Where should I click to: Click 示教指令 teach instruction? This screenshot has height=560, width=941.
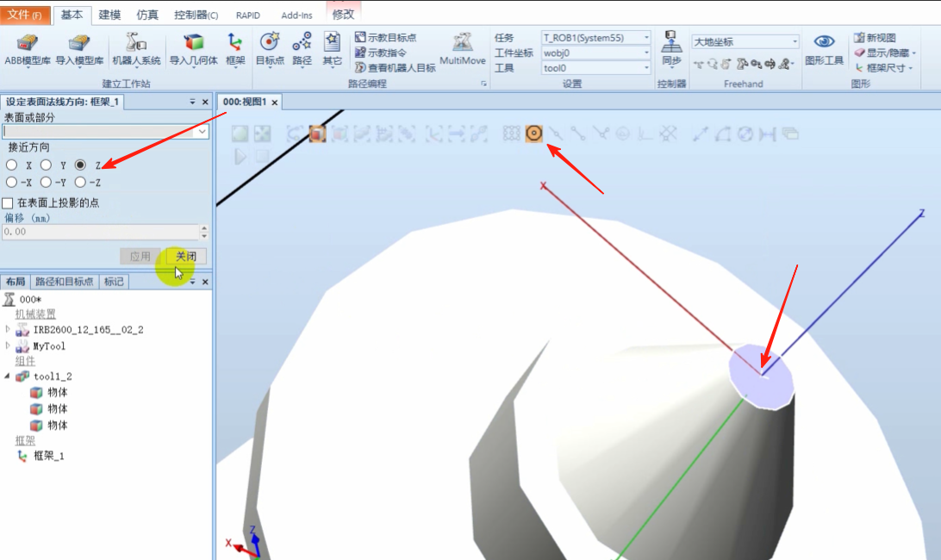[381, 53]
